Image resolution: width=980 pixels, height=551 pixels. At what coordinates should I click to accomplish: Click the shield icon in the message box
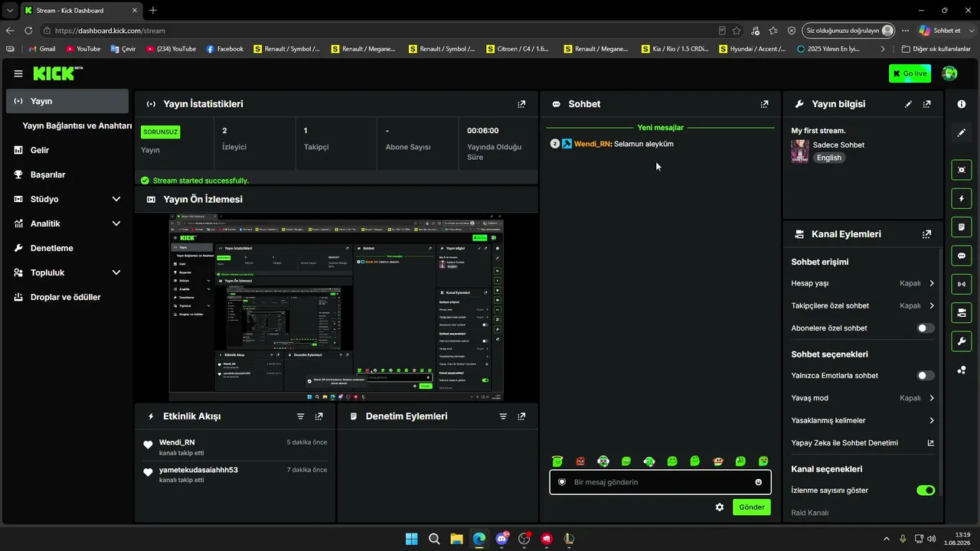point(562,482)
